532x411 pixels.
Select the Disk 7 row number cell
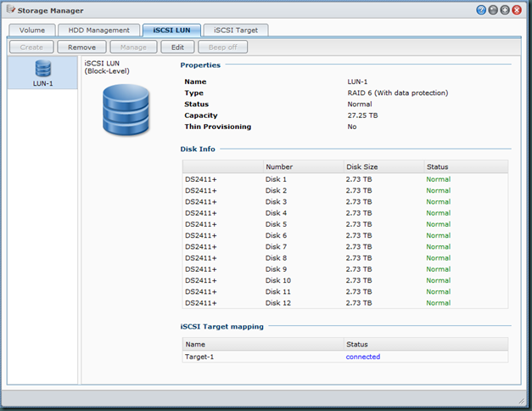click(276, 246)
